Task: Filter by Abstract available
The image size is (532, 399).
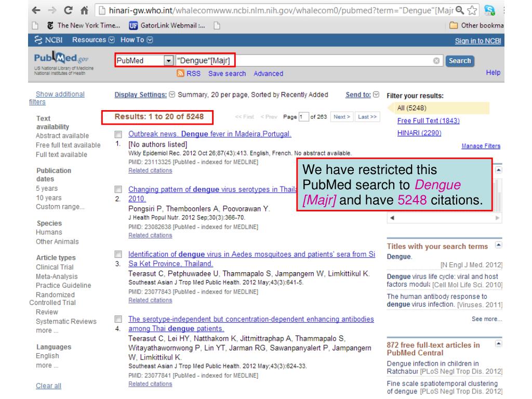Action: 62,136
